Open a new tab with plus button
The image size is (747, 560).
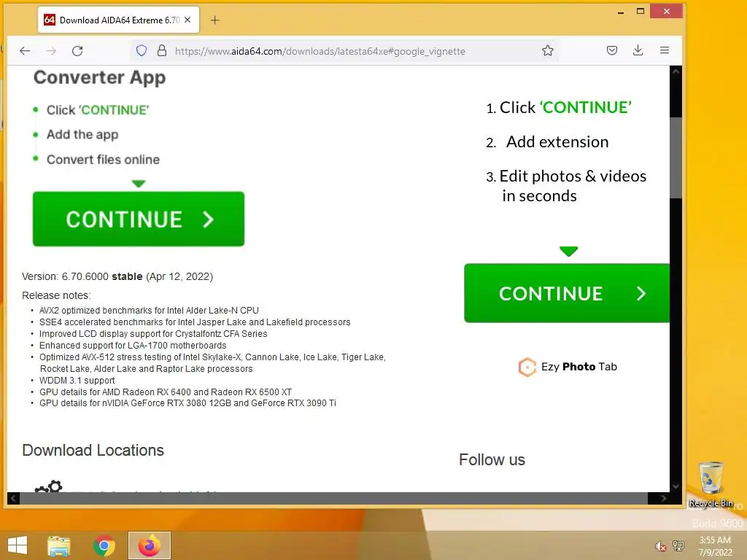(x=215, y=20)
